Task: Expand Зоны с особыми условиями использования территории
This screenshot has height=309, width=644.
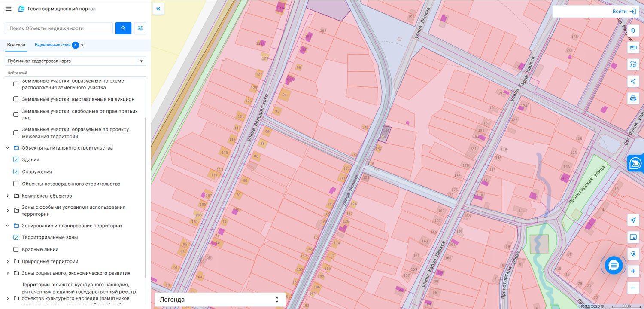Action: click(8, 211)
